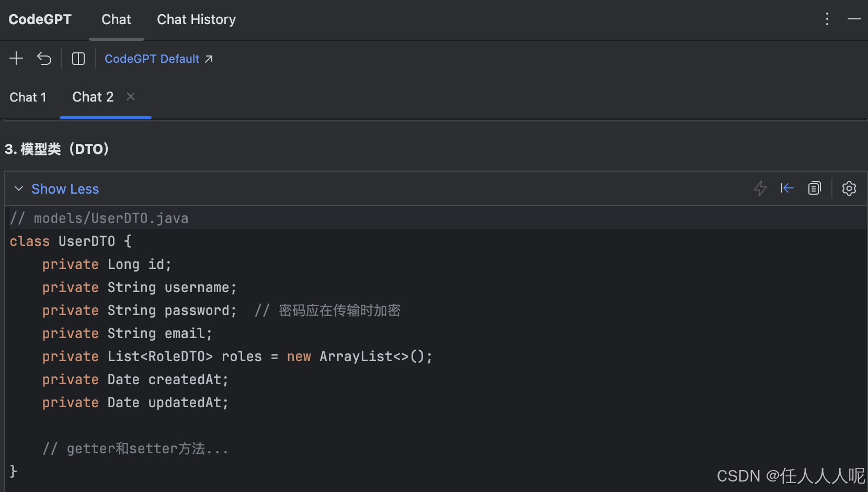Select the Chat 1 tab

28,97
